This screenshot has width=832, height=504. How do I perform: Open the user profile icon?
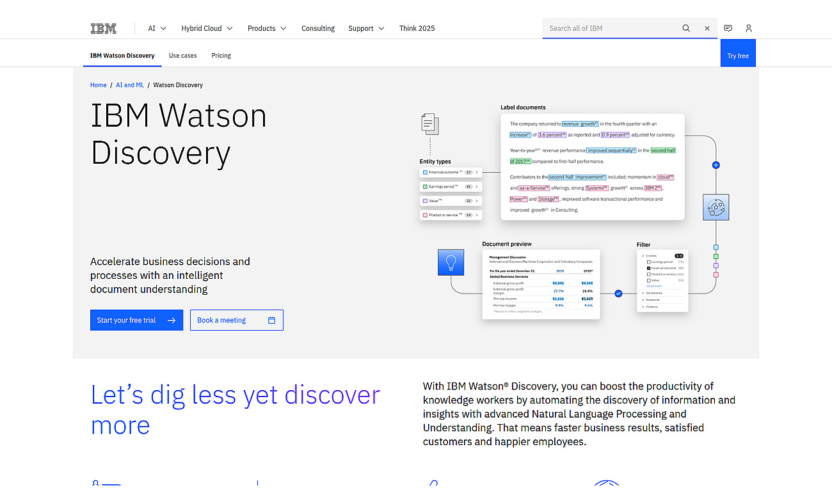pos(749,28)
